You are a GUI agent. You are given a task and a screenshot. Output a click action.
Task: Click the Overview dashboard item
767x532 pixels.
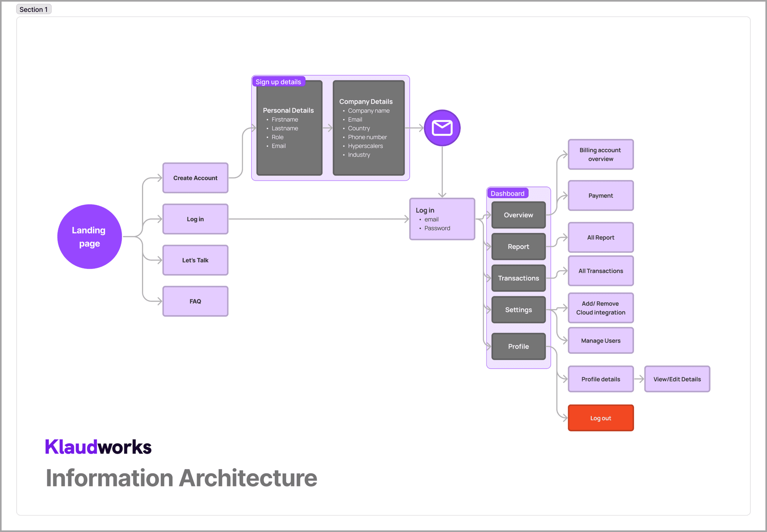click(x=518, y=215)
